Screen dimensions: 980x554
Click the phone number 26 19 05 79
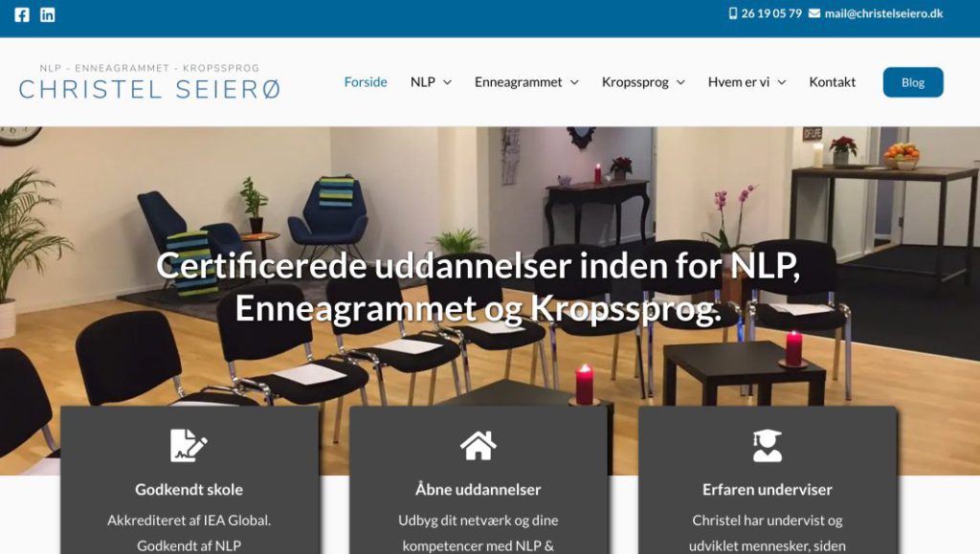[x=771, y=13]
